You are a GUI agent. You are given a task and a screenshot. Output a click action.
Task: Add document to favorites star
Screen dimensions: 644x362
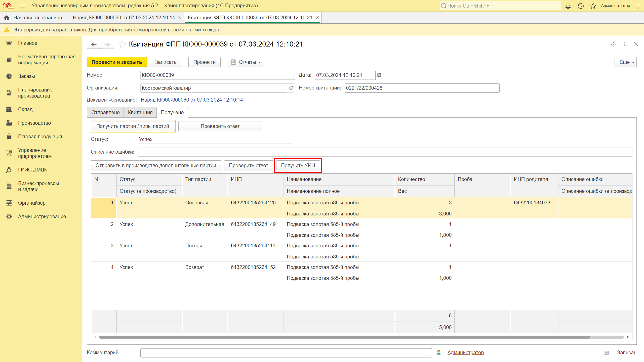click(x=122, y=44)
